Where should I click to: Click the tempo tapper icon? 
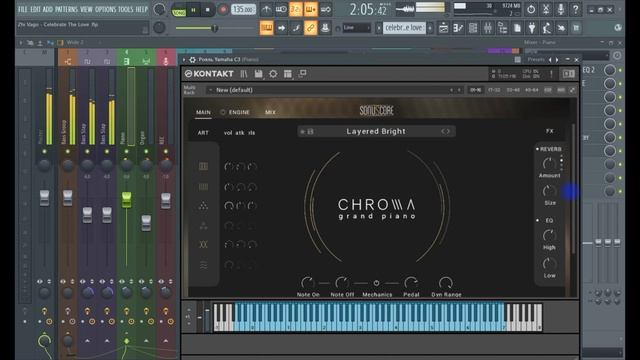click(547, 28)
